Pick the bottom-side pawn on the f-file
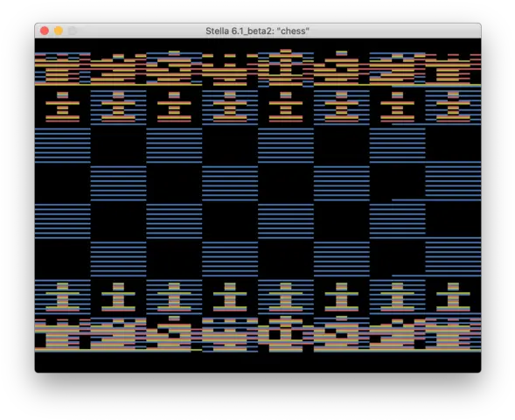515x420 pixels. pyautogui.click(x=342, y=297)
